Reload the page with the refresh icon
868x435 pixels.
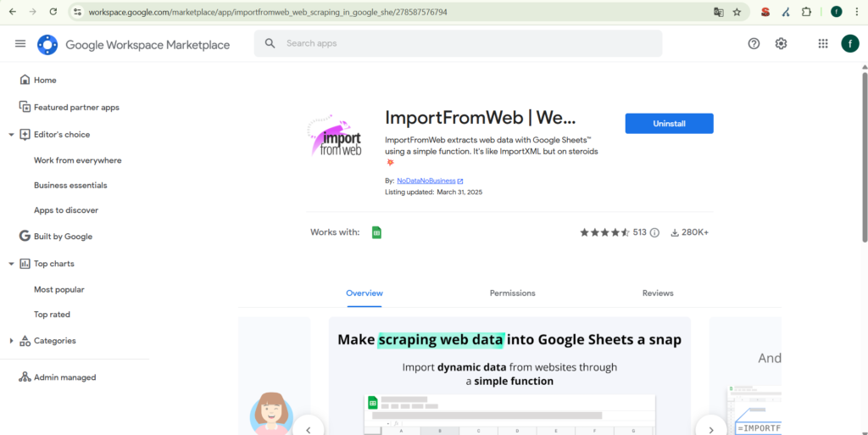[53, 12]
